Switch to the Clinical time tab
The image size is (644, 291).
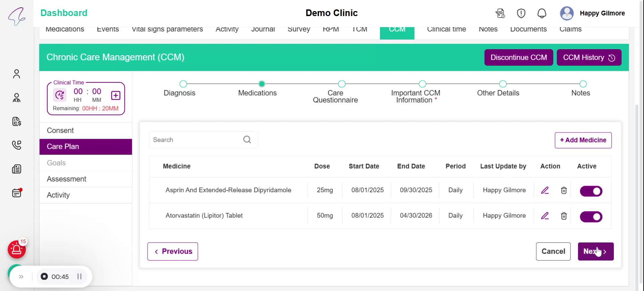pyautogui.click(x=446, y=30)
